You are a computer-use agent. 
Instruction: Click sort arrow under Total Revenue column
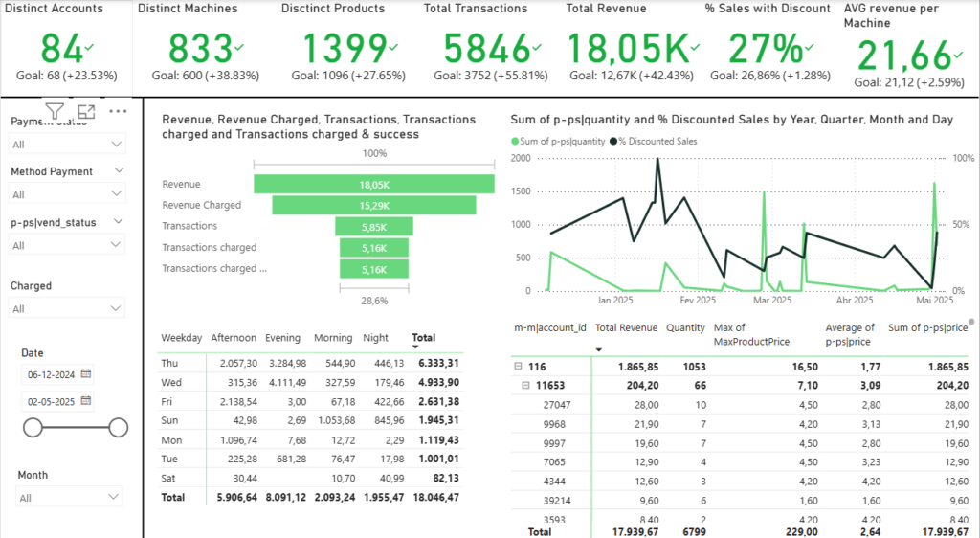point(598,349)
